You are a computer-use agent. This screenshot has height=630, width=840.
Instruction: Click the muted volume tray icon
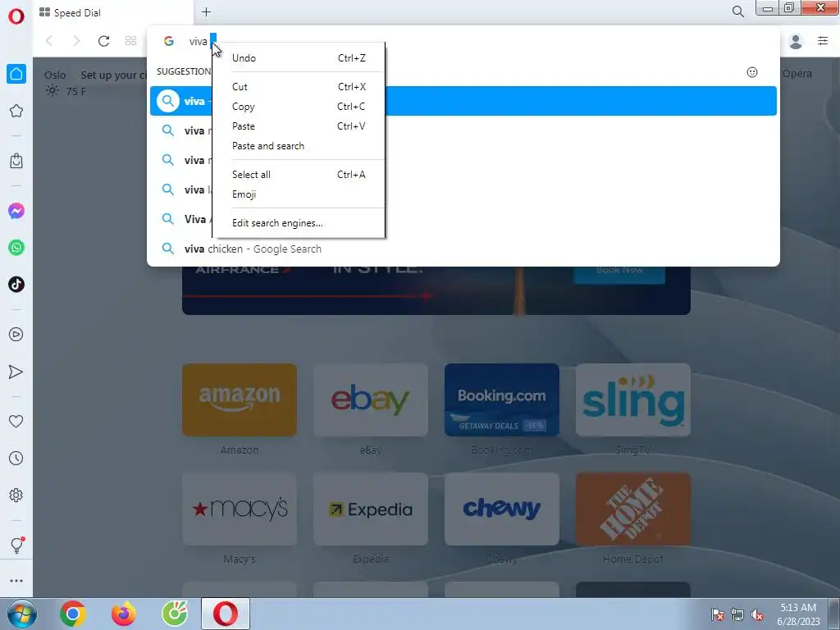pos(757,615)
